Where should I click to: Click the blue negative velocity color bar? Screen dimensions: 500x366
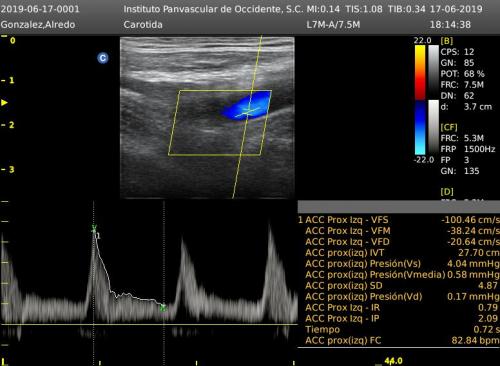coord(420,128)
